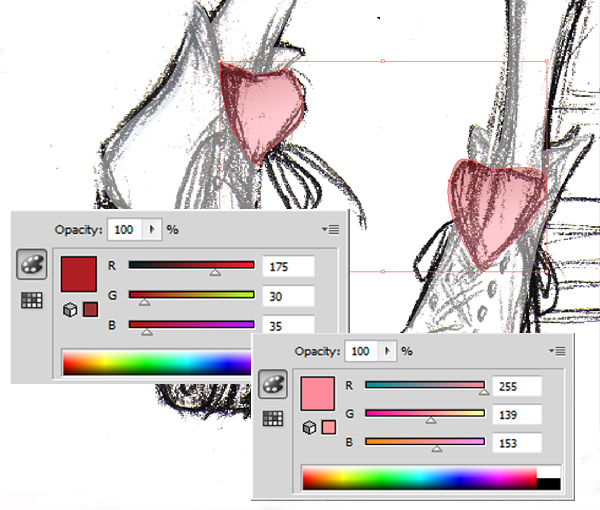
Task: Open the panel options menu of the pink panel
Action: (x=557, y=351)
